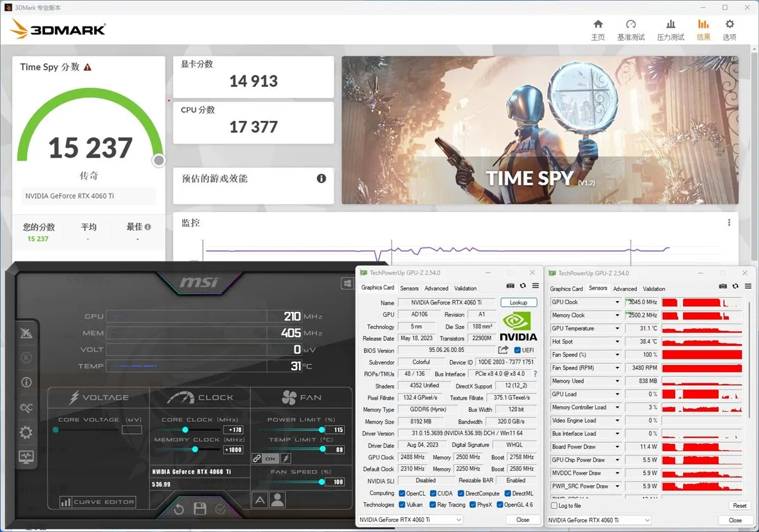The height and width of the screenshot is (532, 759).
Task: Toggle Afterburner startup with Windows icon
Action: [347, 284]
